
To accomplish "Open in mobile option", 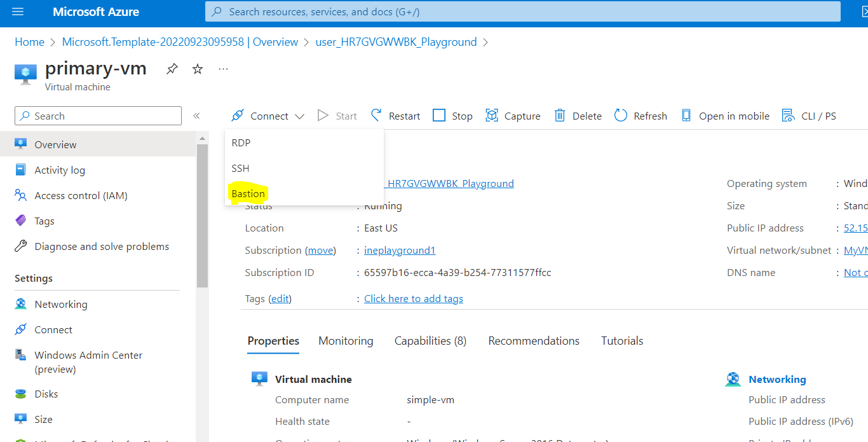I will point(725,116).
